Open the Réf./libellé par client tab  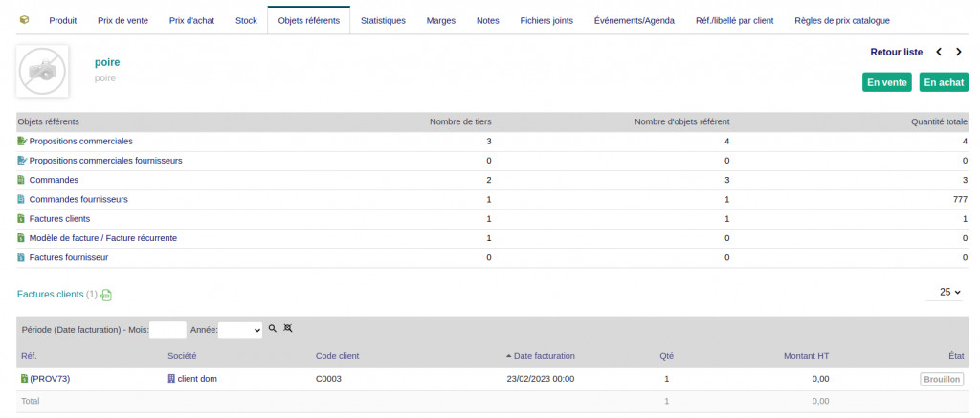pos(734,21)
